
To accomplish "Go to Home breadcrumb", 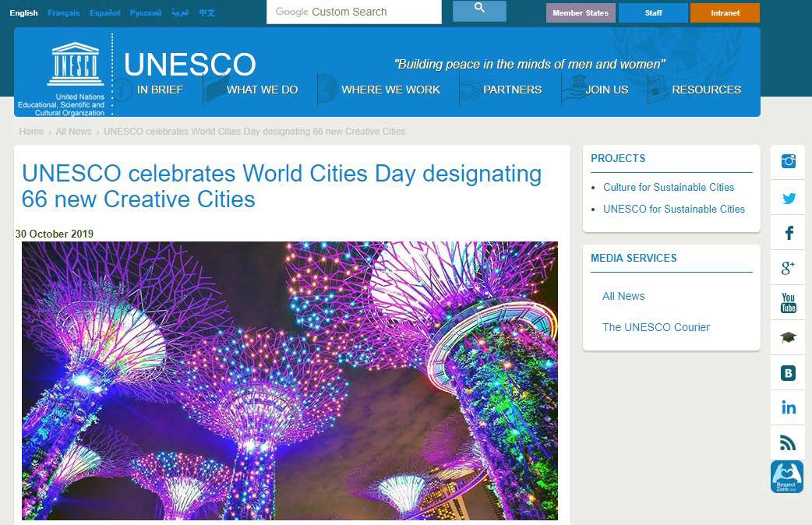I will tap(31, 132).
